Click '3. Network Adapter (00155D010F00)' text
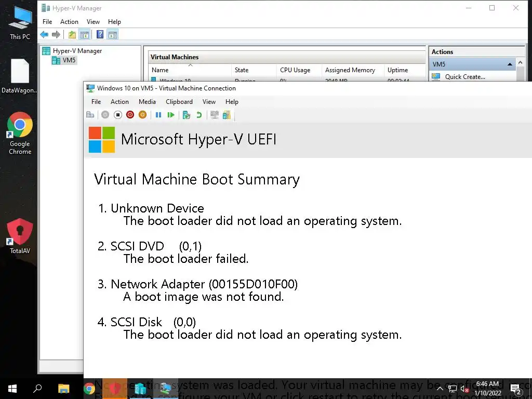 pos(197,284)
